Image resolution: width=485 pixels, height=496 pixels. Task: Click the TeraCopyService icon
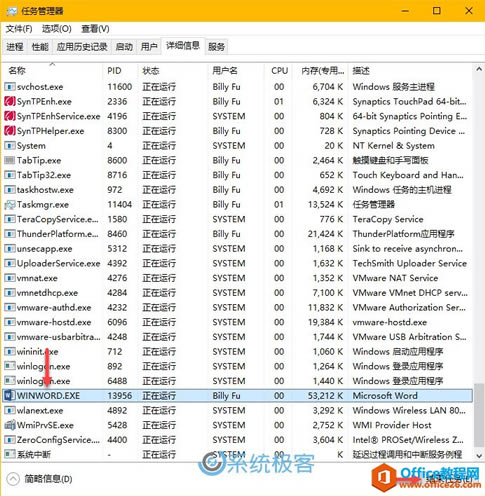10,219
